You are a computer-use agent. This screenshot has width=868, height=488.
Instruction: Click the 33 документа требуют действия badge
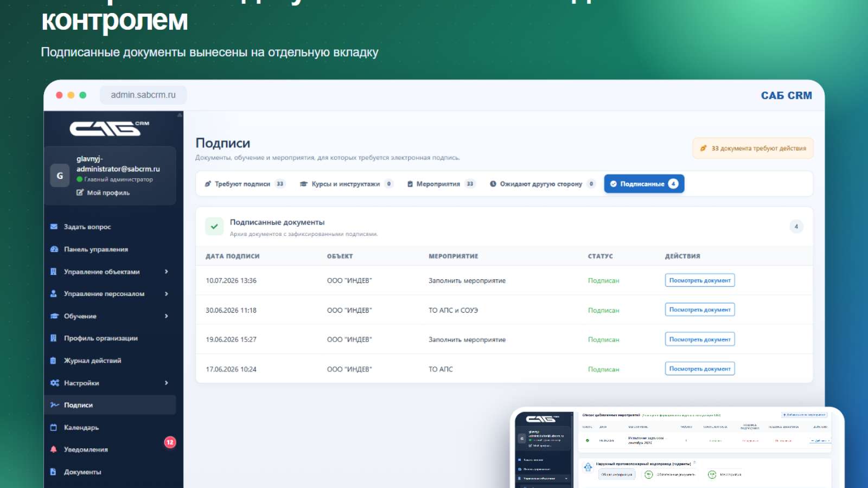click(753, 148)
